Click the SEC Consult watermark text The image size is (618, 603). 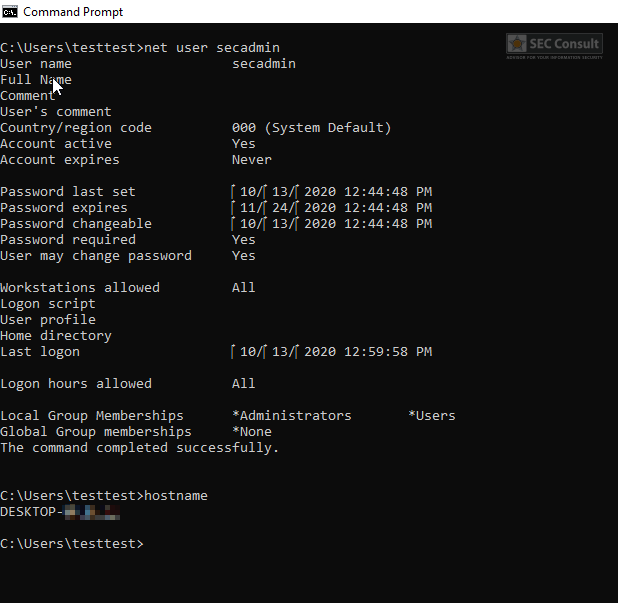(x=565, y=44)
